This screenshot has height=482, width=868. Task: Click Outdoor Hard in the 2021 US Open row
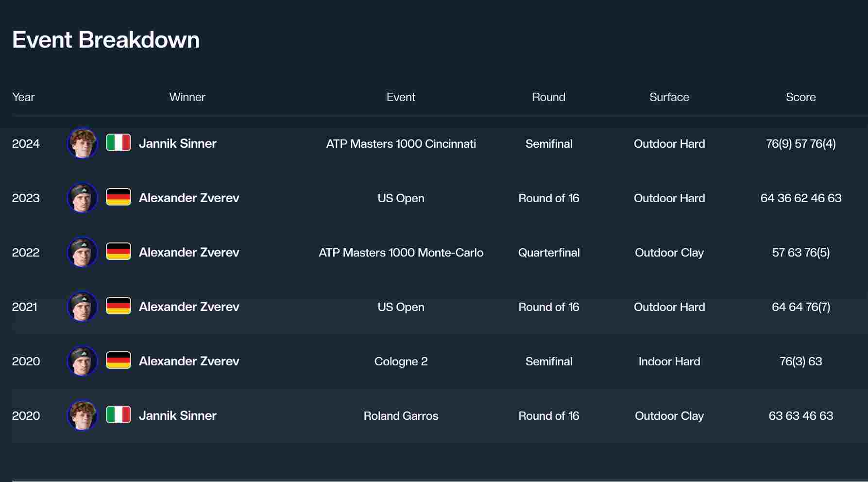tap(669, 307)
